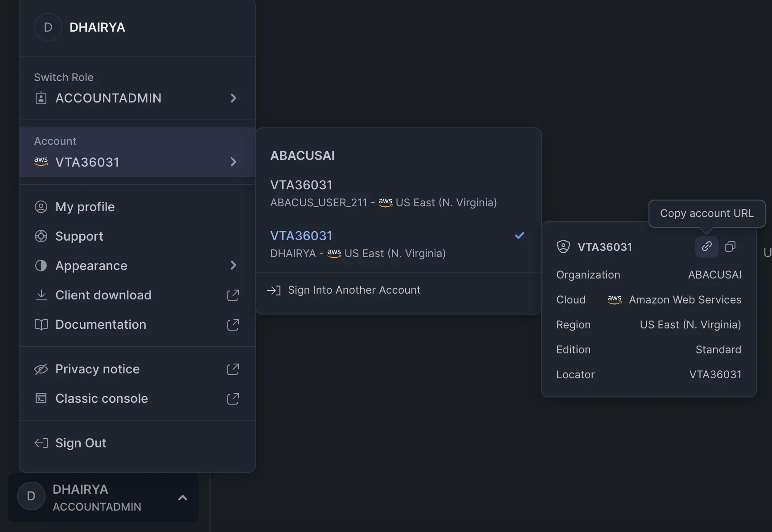This screenshot has width=772, height=532.
Task: Click the external link icon beside Documentation
Action: (x=233, y=324)
